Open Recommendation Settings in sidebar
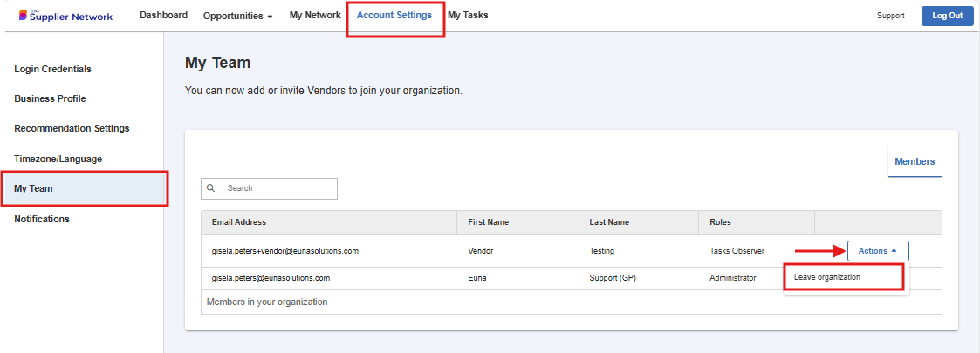This screenshot has width=980, height=353. tap(72, 129)
